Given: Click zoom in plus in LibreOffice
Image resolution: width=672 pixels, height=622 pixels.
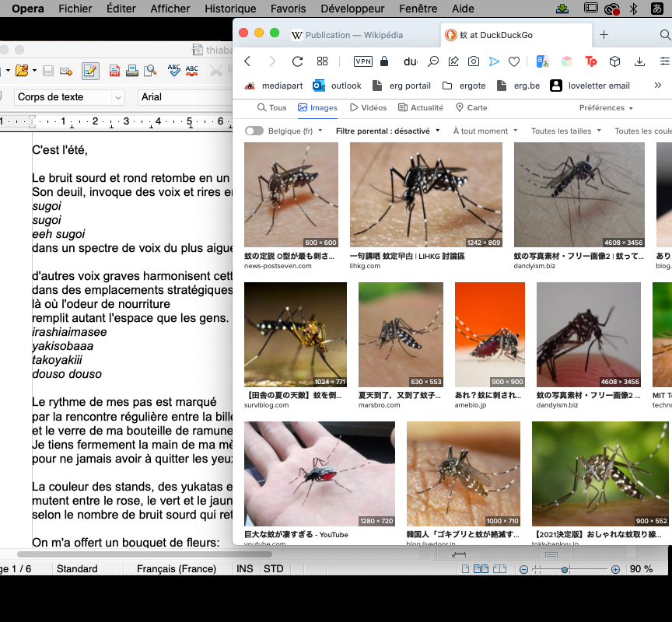Looking at the screenshot, I should click(x=615, y=569).
